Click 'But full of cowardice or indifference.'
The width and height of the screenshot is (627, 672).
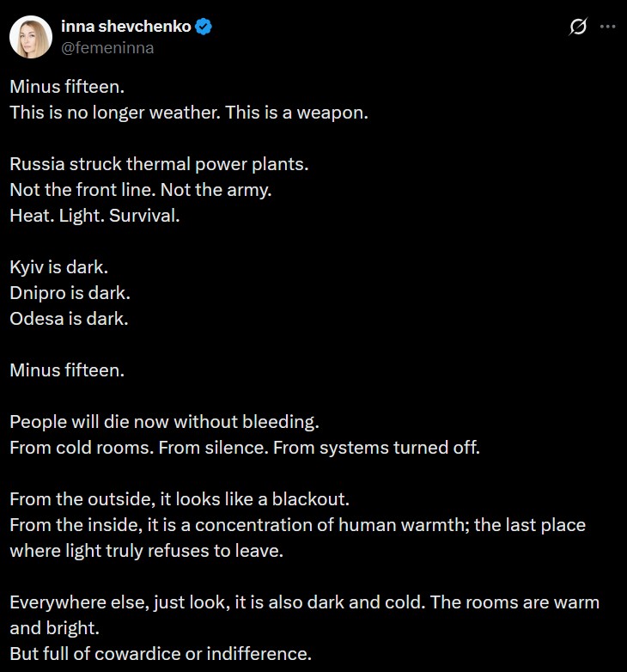[160, 653]
